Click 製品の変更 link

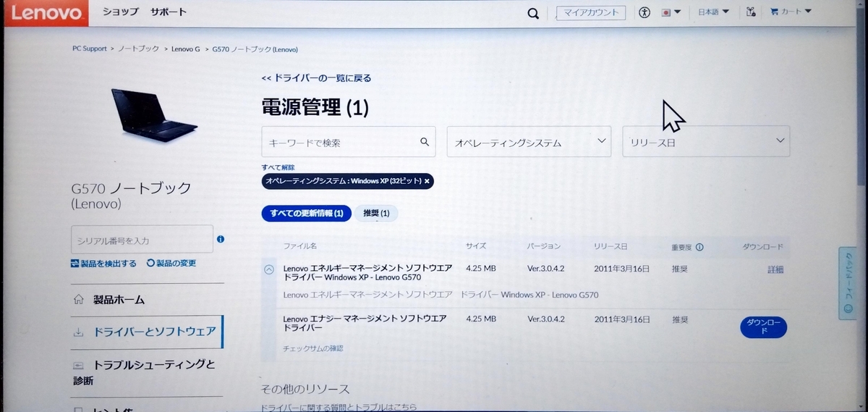point(171,264)
